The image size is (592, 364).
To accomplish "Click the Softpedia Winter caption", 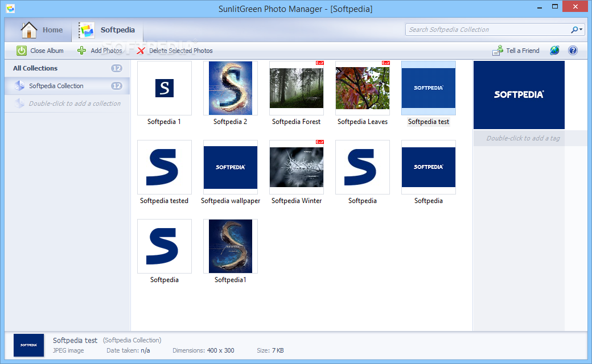I will [x=297, y=201].
